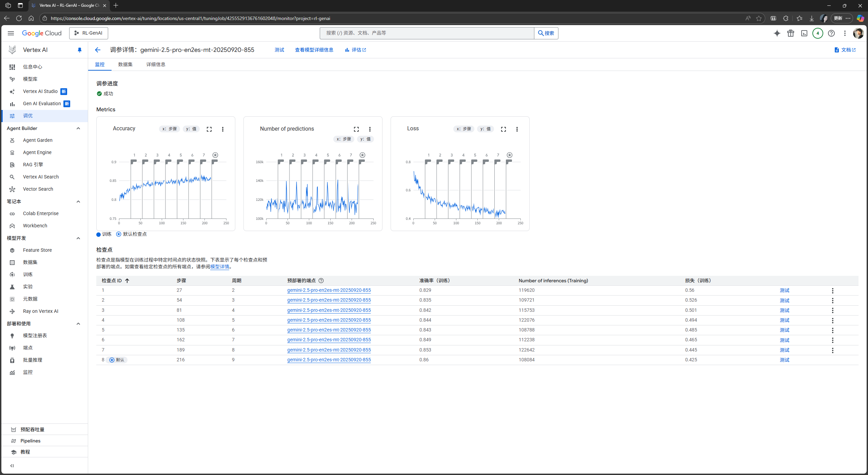Image resolution: width=868 pixels, height=475 pixels.
Task: Open the help question mark icon
Action: [831, 33]
